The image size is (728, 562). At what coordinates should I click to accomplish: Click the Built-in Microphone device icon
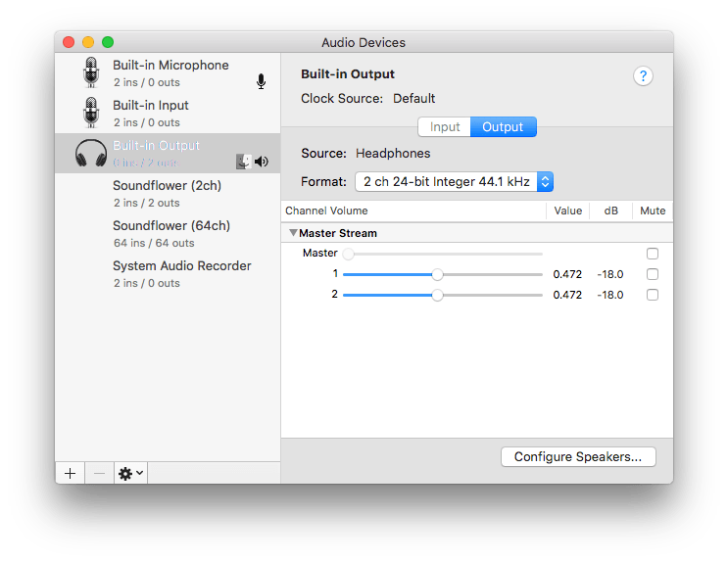(91, 72)
